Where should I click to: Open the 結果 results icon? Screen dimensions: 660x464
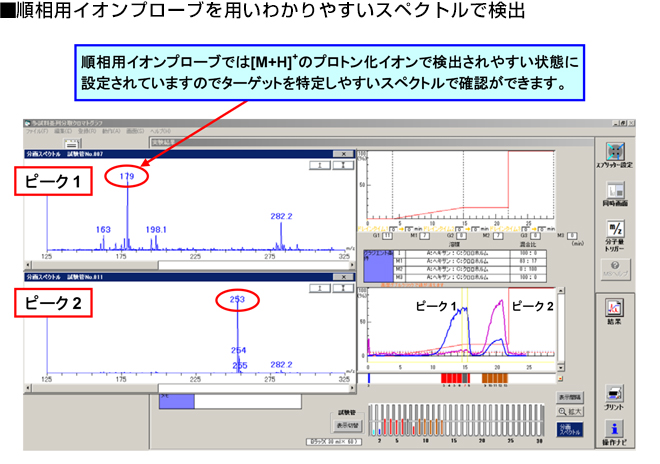(x=615, y=308)
